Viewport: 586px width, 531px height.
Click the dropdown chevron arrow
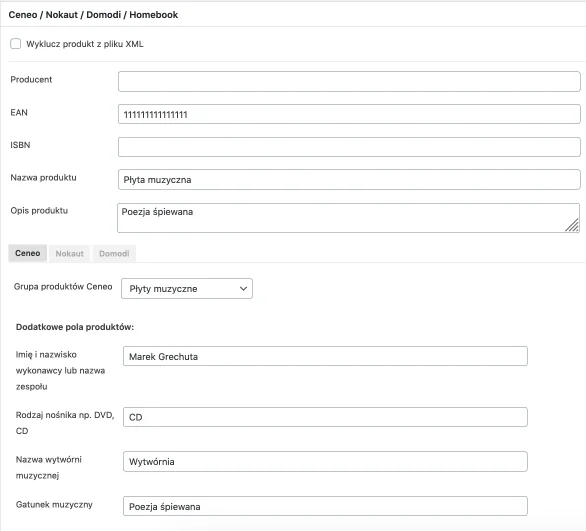[243, 288]
